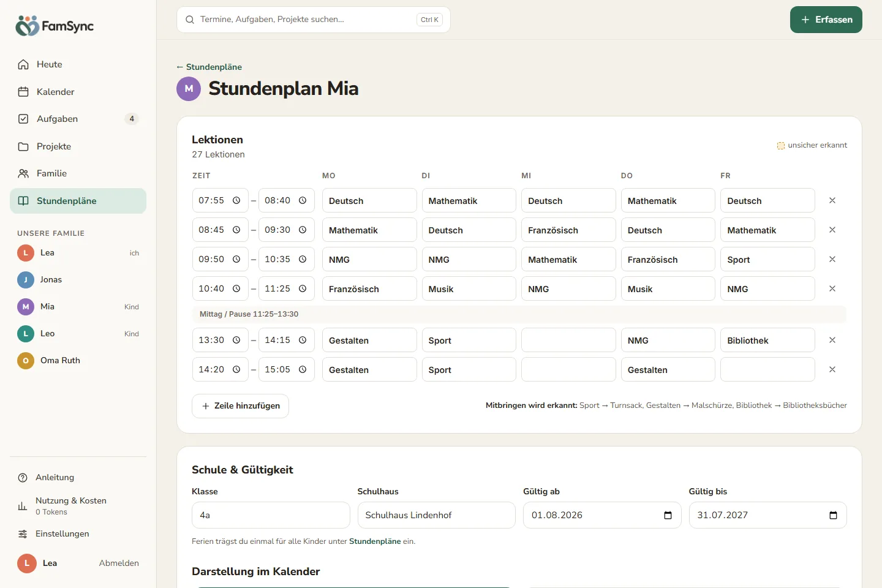
Task: Open time picker clock for 10:40
Action: (x=236, y=288)
